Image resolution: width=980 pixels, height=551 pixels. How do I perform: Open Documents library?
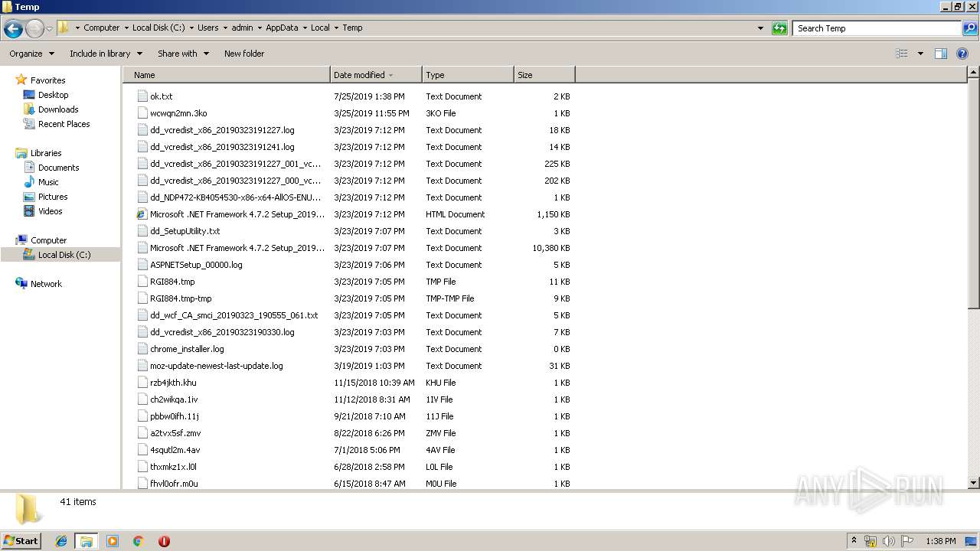coord(58,168)
